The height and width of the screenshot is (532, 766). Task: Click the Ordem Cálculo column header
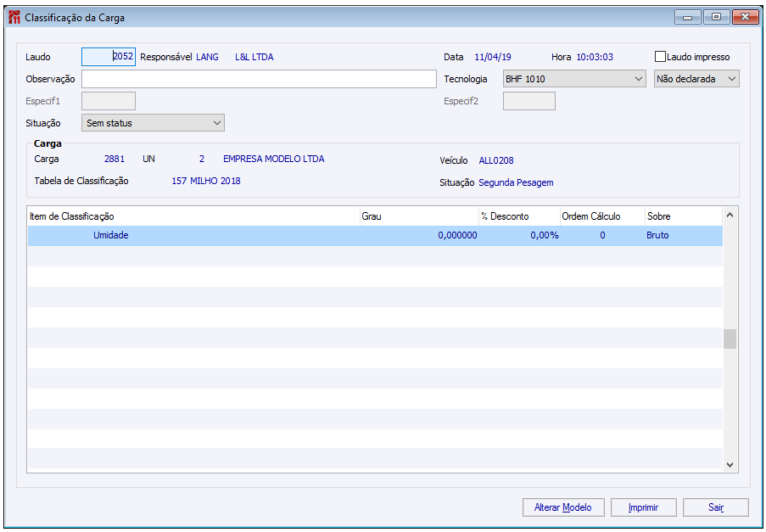click(x=602, y=216)
